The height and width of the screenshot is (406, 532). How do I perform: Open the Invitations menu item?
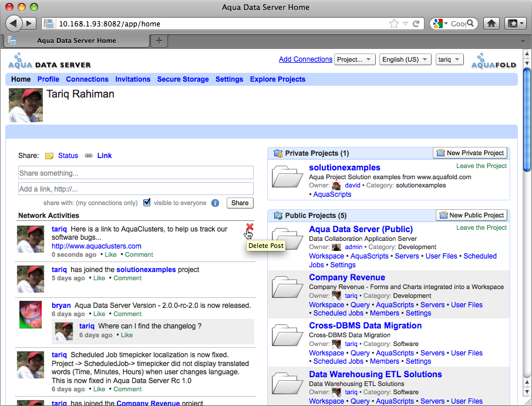click(133, 79)
